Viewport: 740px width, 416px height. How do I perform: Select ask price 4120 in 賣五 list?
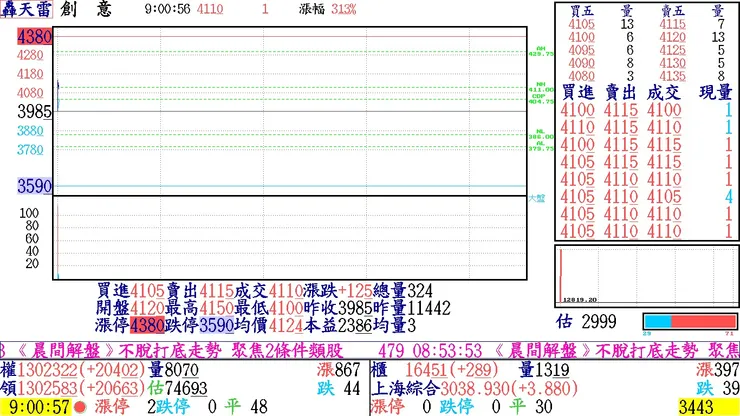(673, 37)
